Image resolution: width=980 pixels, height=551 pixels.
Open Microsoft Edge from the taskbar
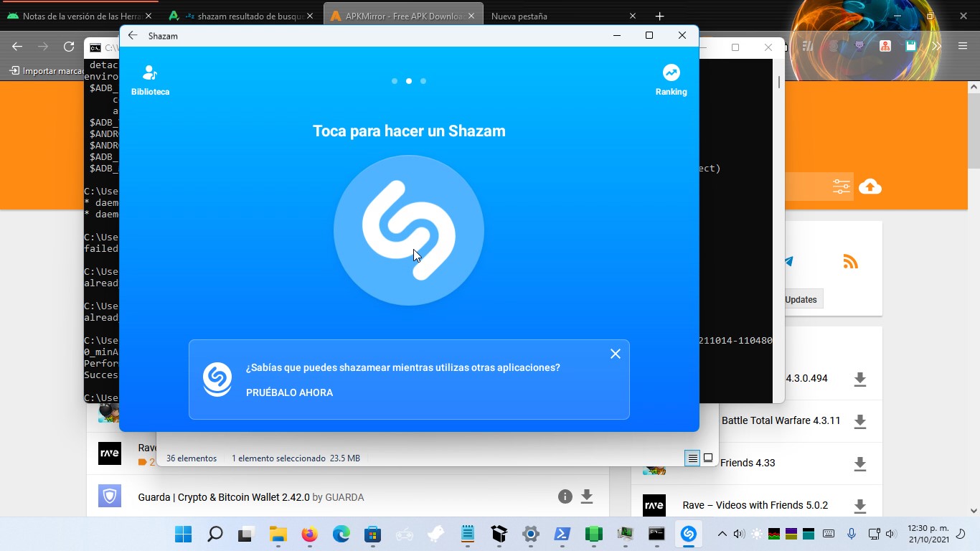pos(341,534)
